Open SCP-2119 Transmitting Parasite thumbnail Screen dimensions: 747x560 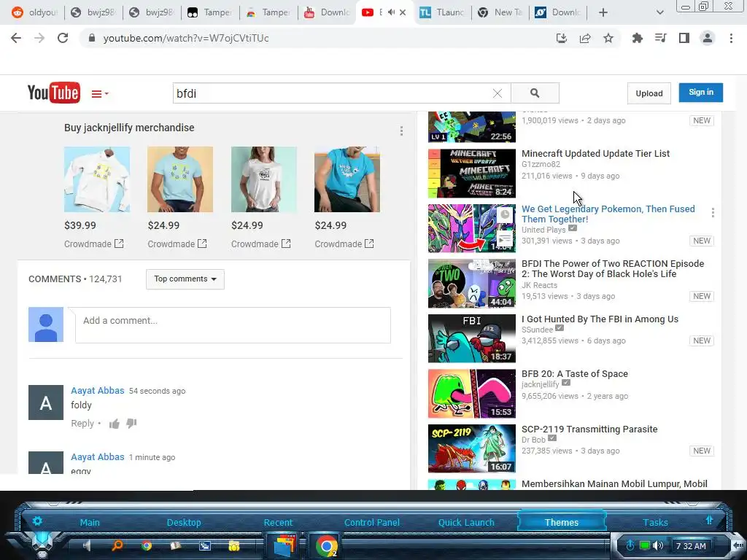(472, 448)
